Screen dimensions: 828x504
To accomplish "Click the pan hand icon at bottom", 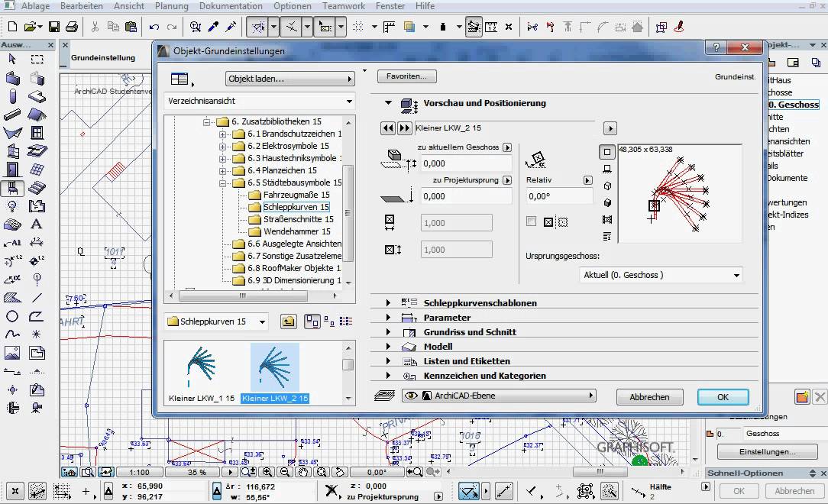I will pos(303,473).
